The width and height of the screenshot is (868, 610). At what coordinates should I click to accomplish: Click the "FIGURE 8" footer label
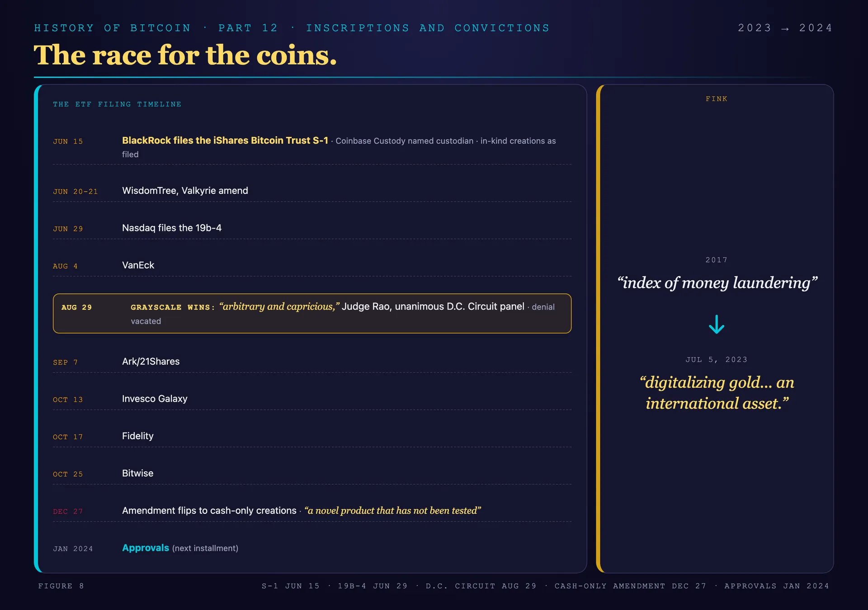pyautogui.click(x=61, y=586)
